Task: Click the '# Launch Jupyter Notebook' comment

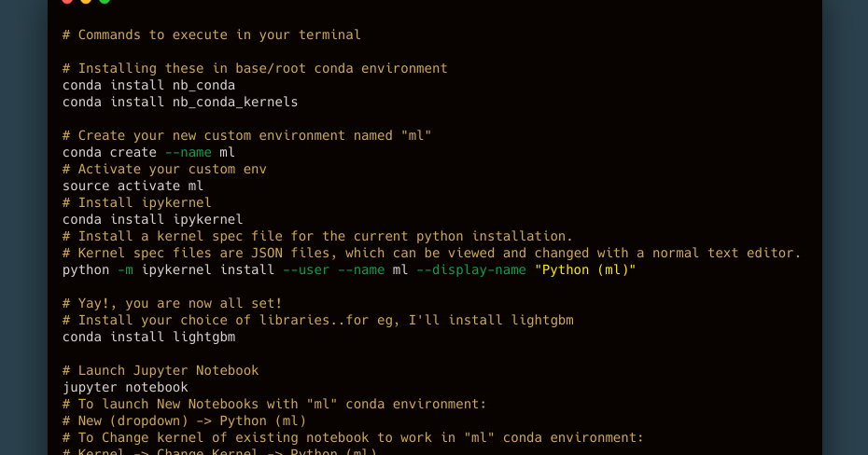Action: (x=161, y=370)
